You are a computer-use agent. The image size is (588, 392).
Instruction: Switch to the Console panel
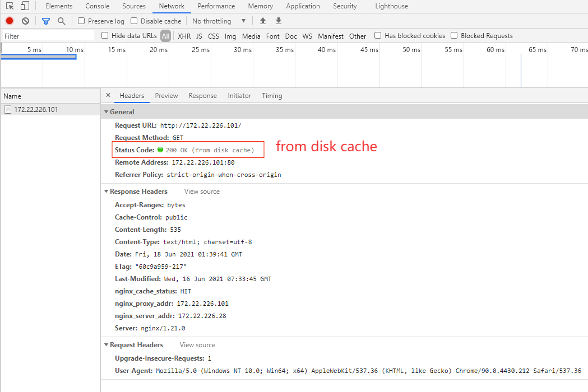click(x=97, y=6)
